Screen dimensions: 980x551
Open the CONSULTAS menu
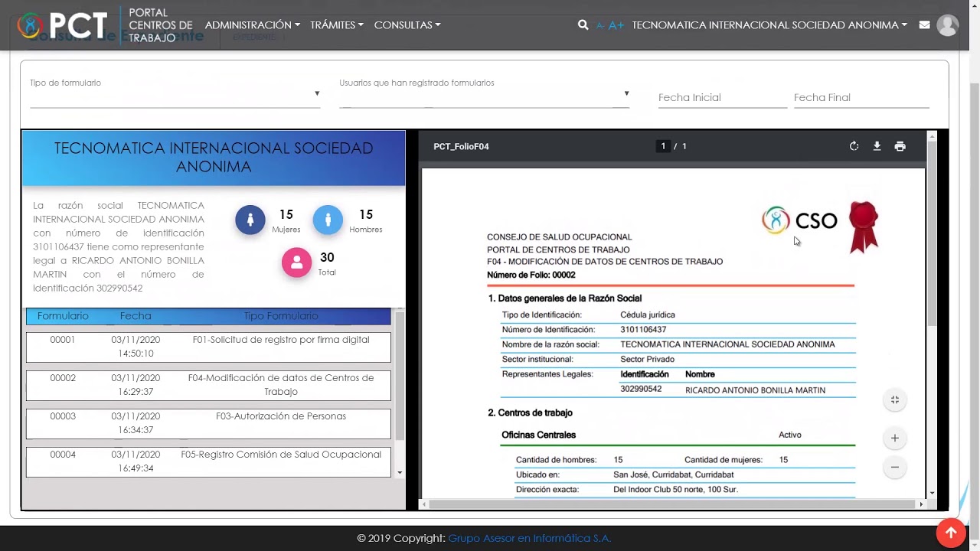(407, 25)
